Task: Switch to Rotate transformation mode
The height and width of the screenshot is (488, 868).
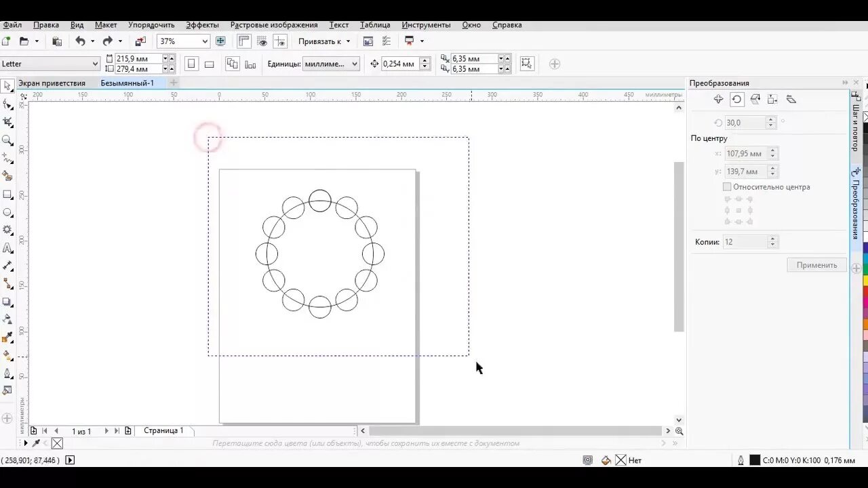Action: (x=737, y=100)
